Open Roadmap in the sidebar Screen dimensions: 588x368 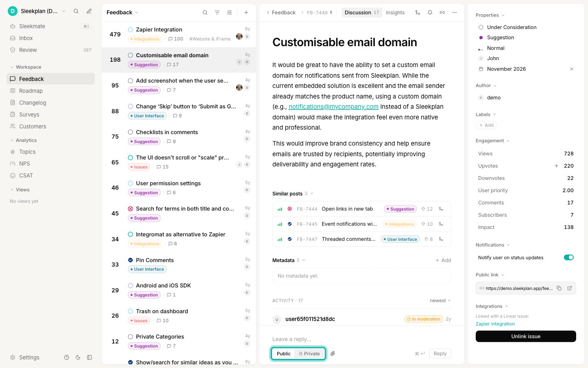(x=51, y=91)
